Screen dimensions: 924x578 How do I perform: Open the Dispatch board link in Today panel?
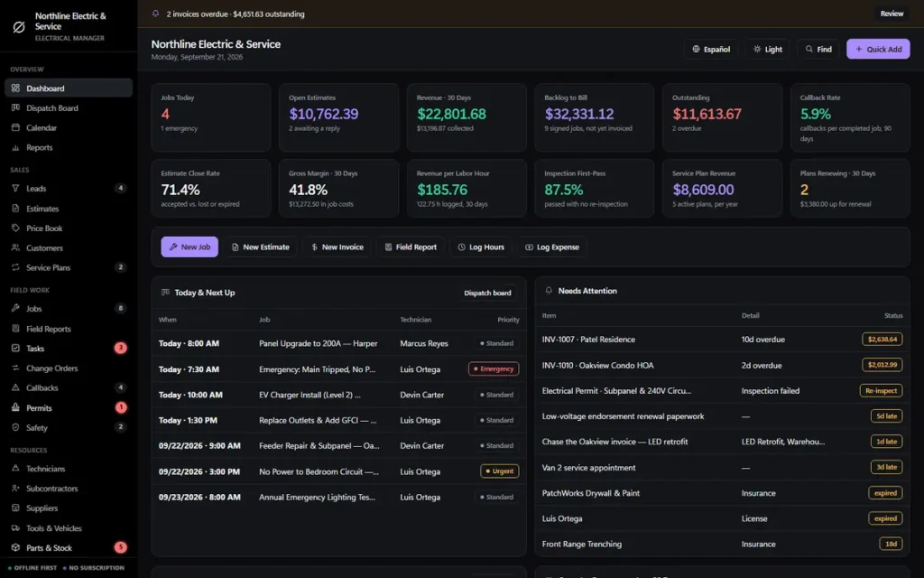point(487,293)
